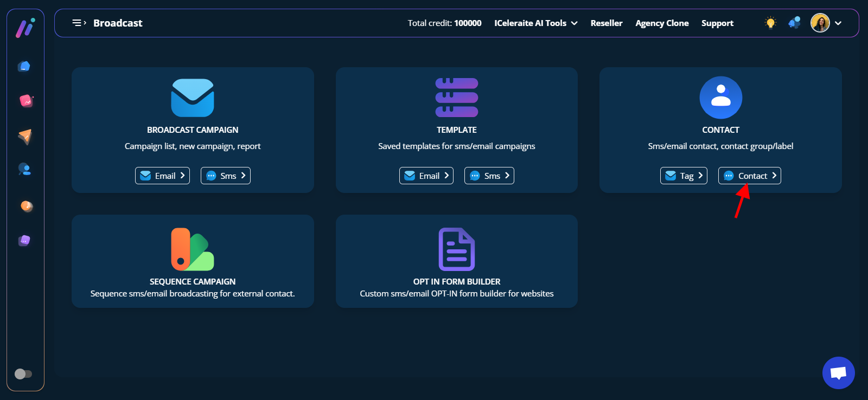Screen dimensions: 868x400
Task: Expand the ICeleraite AI Tools dropdown
Action: pyautogui.click(x=535, y=23)
